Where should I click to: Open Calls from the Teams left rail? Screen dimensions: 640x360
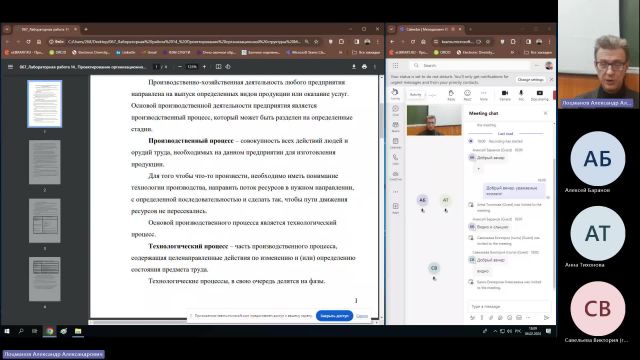396,159
